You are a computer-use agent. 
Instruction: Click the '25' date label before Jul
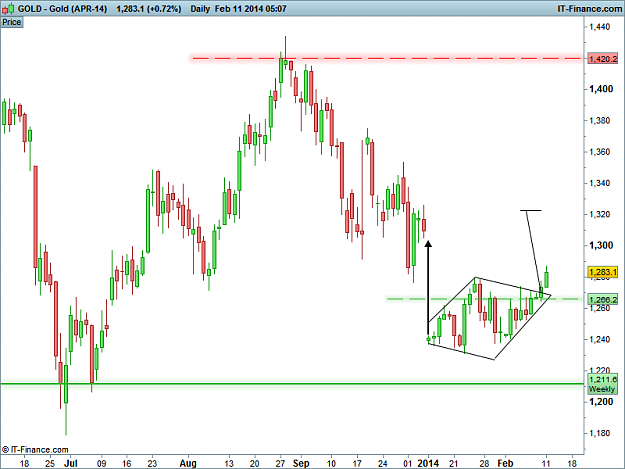tap(50, 463)
